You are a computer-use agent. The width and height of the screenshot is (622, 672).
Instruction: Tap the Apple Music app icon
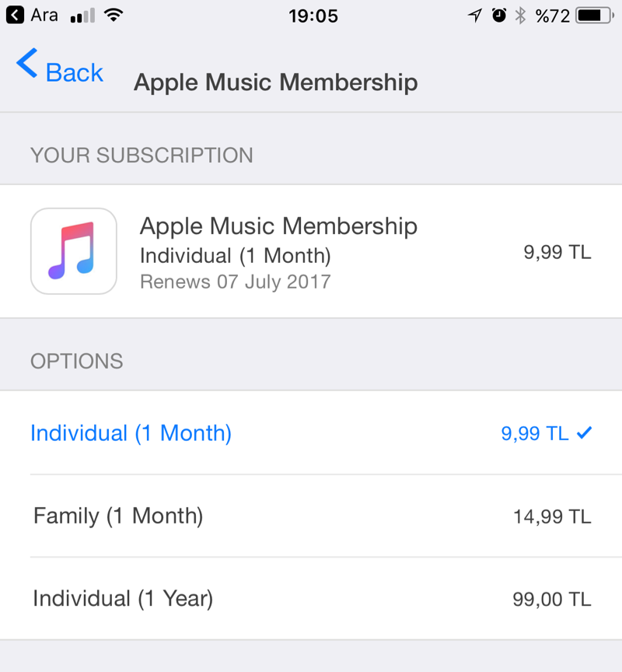(74, 251)
